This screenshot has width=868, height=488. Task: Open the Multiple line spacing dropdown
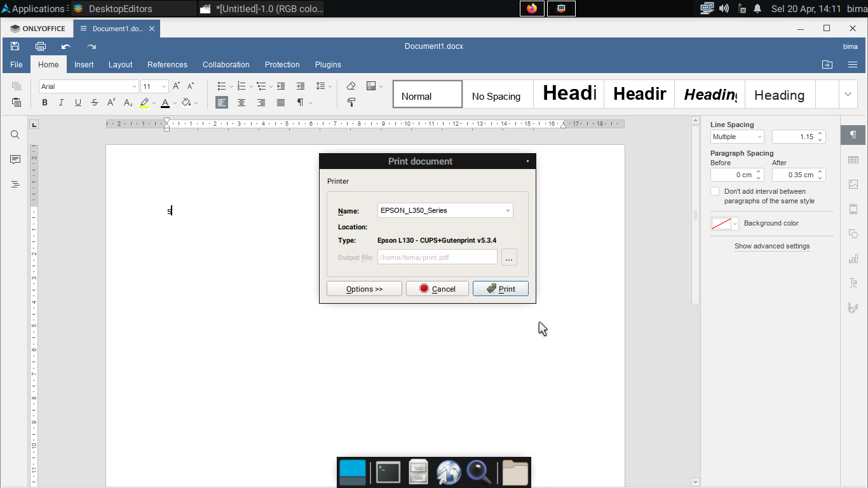pos(737,137)
